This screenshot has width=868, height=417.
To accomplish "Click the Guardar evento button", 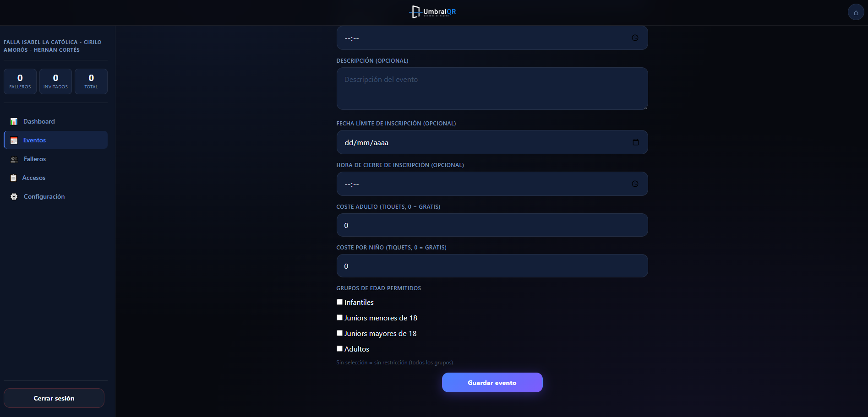I will pos(492,383).
